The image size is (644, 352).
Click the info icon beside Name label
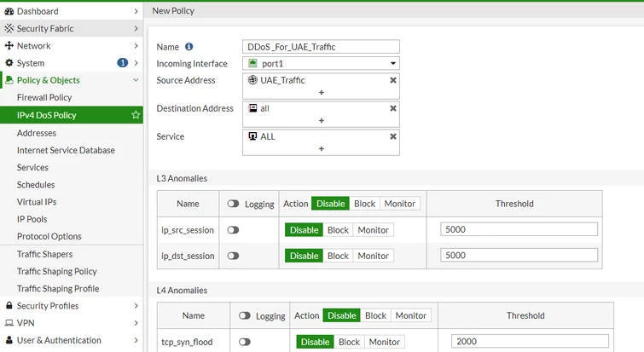(189, 47)
